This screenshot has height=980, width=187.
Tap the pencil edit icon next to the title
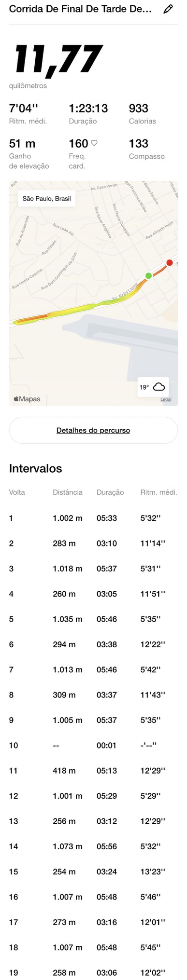(x=168, y=9)
